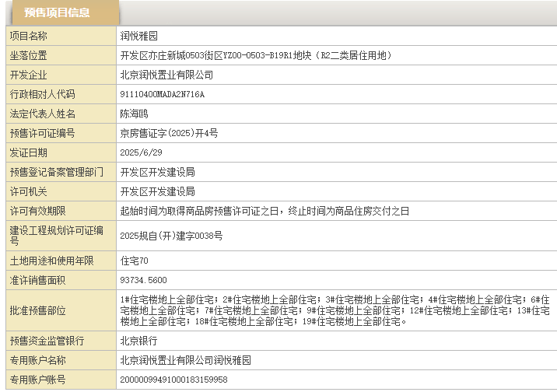This screenshot has height=392, width=557.
Task: Click account name 北京润悦置业有限公司润悦雅园
Action: [x=185, y=360]
